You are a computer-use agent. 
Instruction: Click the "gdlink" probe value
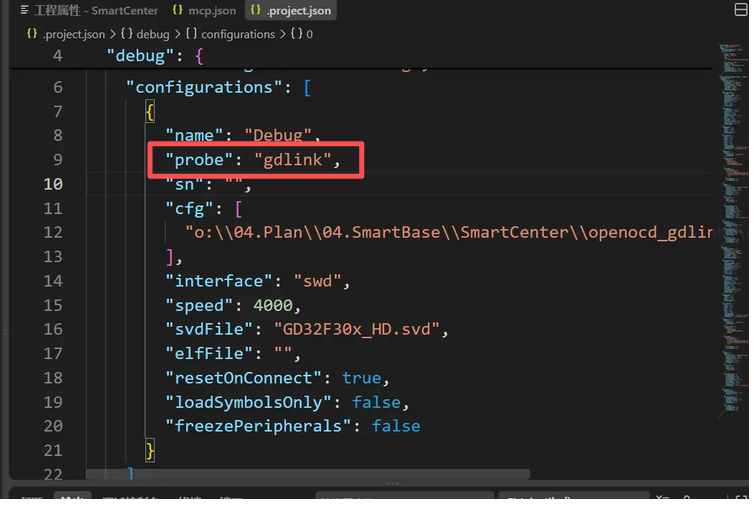coord(294,161)
